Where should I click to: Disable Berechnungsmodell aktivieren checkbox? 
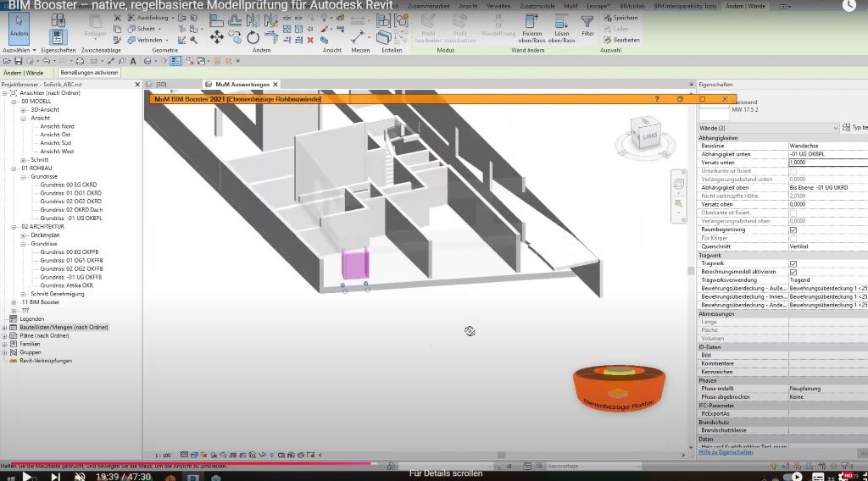pyautogui.click(x=793, y=272)
